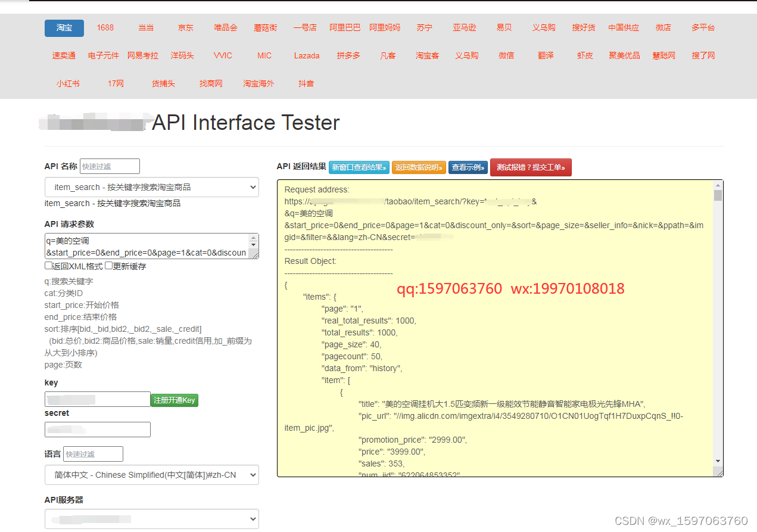Switch to the 1688 tab
Viewport: 757px width, 532px height.
coord(105,28)
